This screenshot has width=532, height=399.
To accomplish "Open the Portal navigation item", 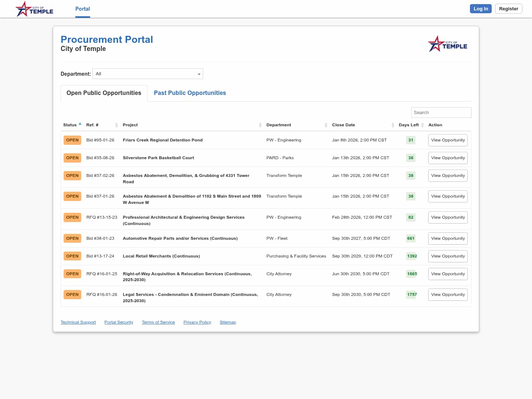I will [x=83, y=9].
